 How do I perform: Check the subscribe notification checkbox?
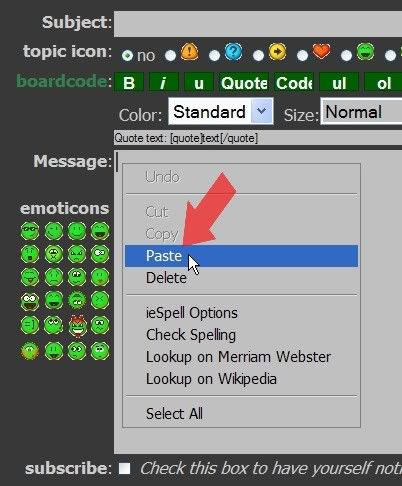click(x=125, y=468)
